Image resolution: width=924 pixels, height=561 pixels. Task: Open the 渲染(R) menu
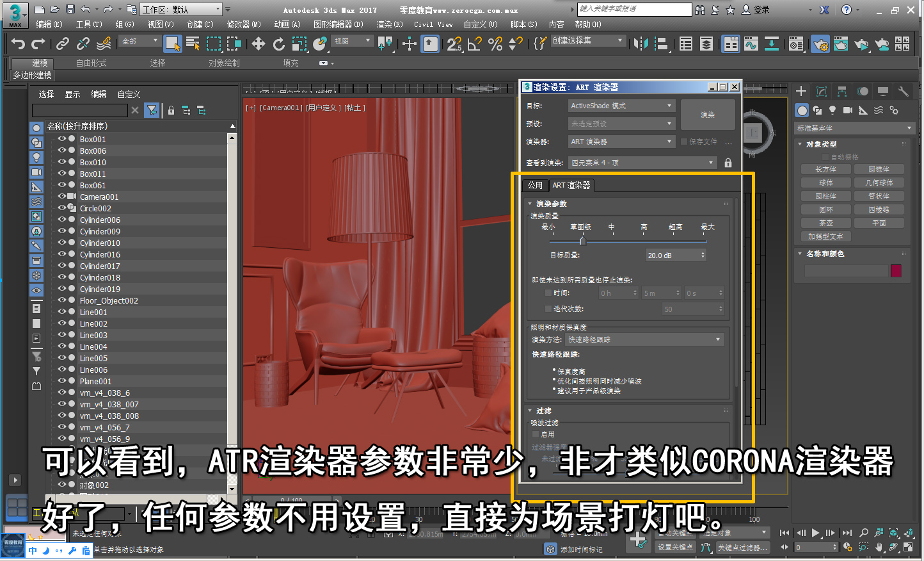pos(390,24)
